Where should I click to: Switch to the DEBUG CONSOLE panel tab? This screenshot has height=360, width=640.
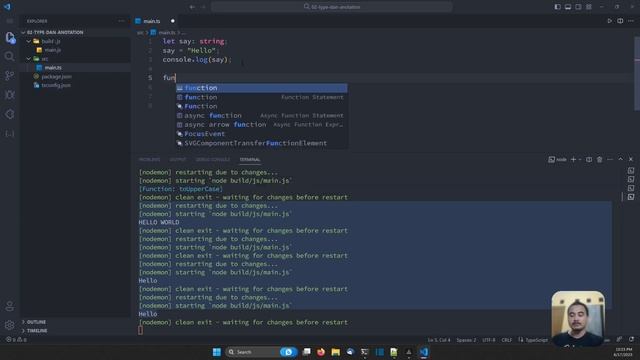tap(213, 160)
